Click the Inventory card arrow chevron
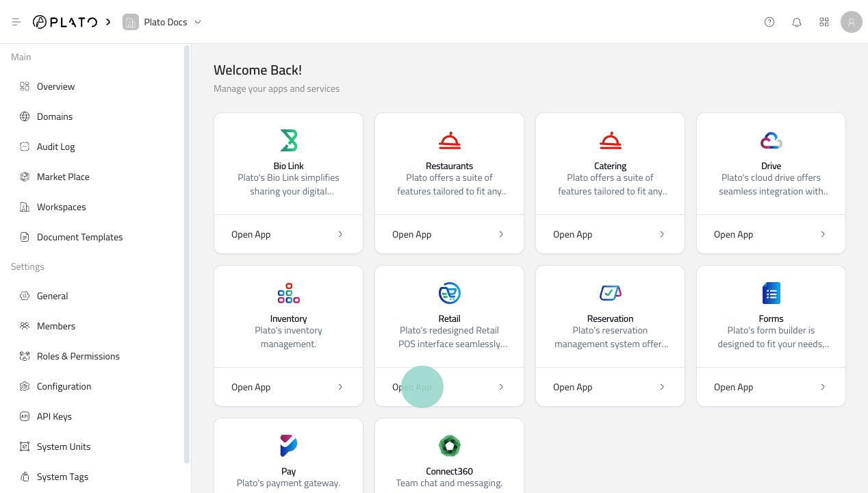 point(340,387)
